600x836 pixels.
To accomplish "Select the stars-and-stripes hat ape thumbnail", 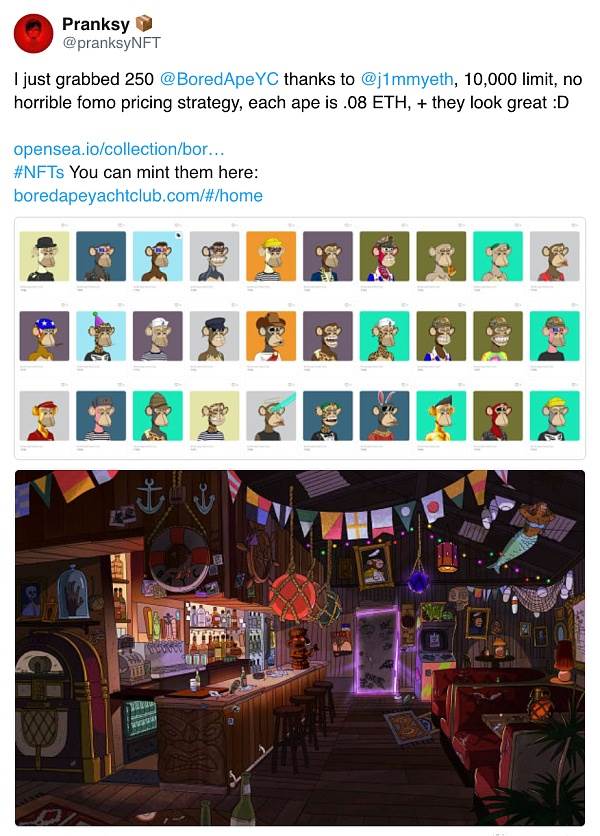I will (44, 336).
